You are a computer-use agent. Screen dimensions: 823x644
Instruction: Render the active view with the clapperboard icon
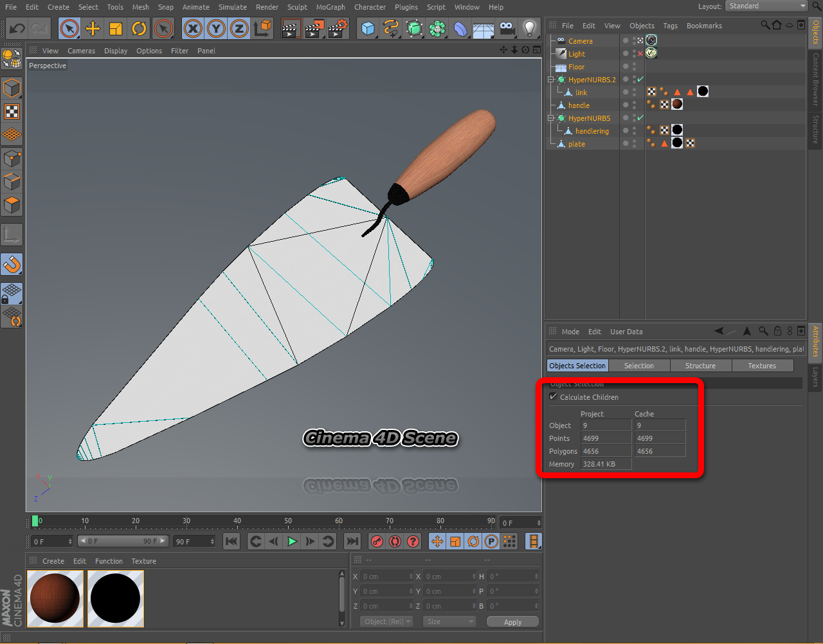click(x=291, y=29)
